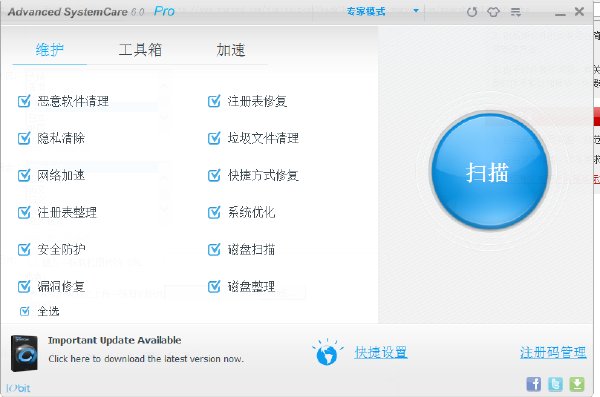The width and height of the screenshot is (600, 397).
Task: Toggle the 漏洞修复 checkbox
Action: (24, 286)
